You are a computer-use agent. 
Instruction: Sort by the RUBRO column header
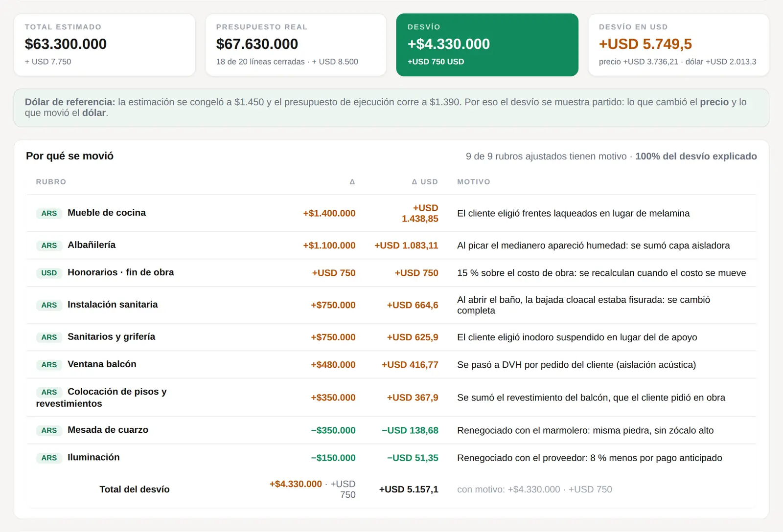click(51, 182)
